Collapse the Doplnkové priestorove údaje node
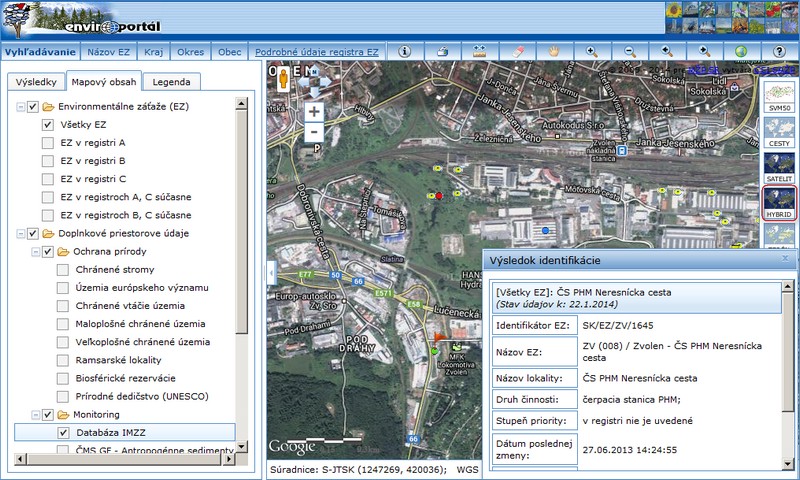The image size is (800, 480). (x=21, y=234)
